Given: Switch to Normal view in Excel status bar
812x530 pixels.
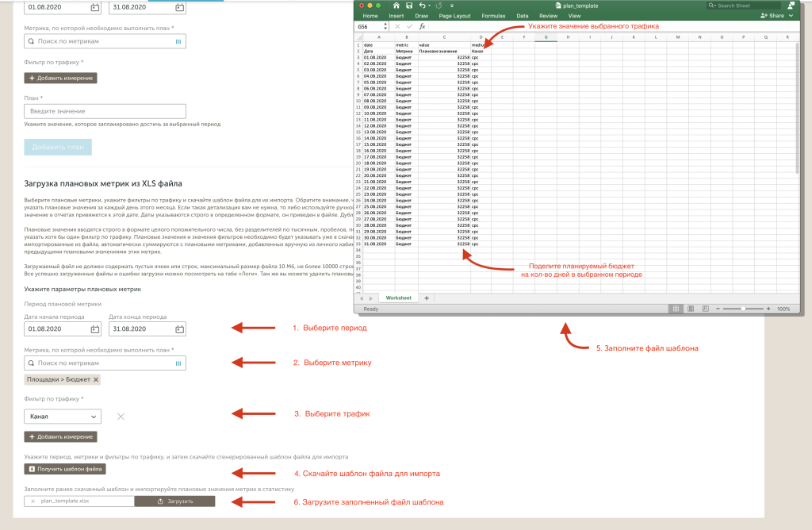Looking at the screenshot, I should (x=676, y=309).
